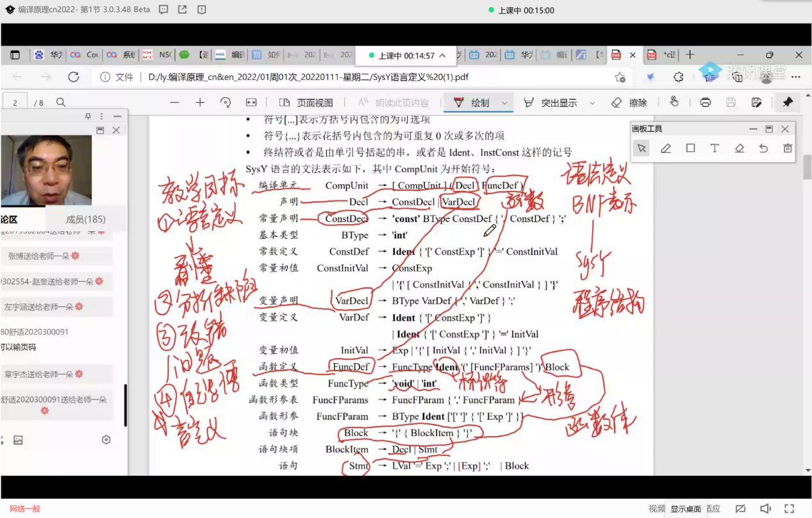Open the dropdown arrow next to 绘制
The height and width of the screenshot is (518, 812).
click(505, 102)
